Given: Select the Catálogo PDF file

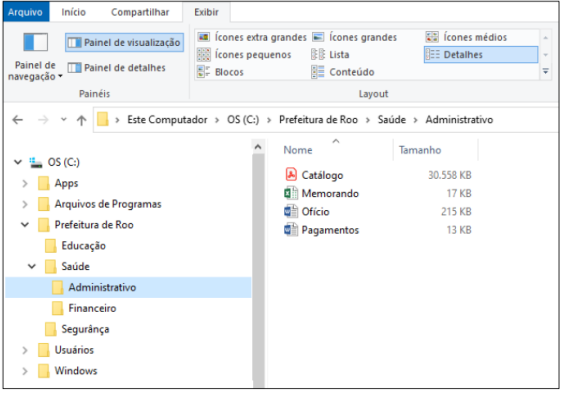Looking at the screenshot, I should point(322,175).
